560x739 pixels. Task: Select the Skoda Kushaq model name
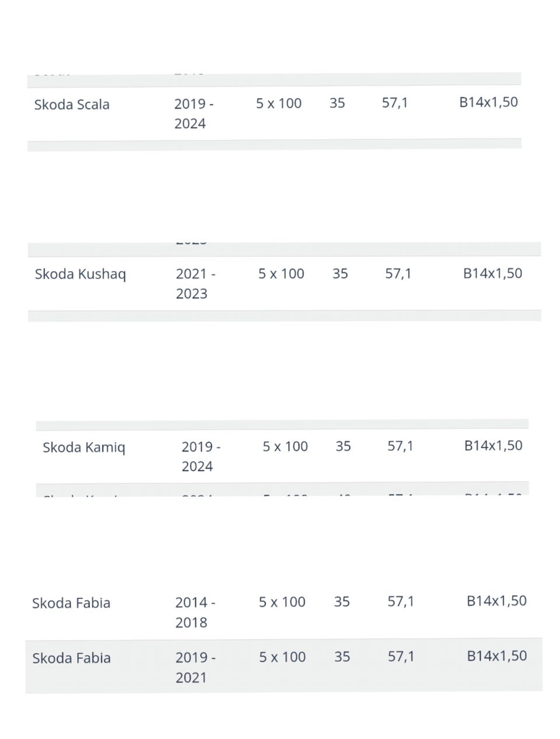coord(80,274)
